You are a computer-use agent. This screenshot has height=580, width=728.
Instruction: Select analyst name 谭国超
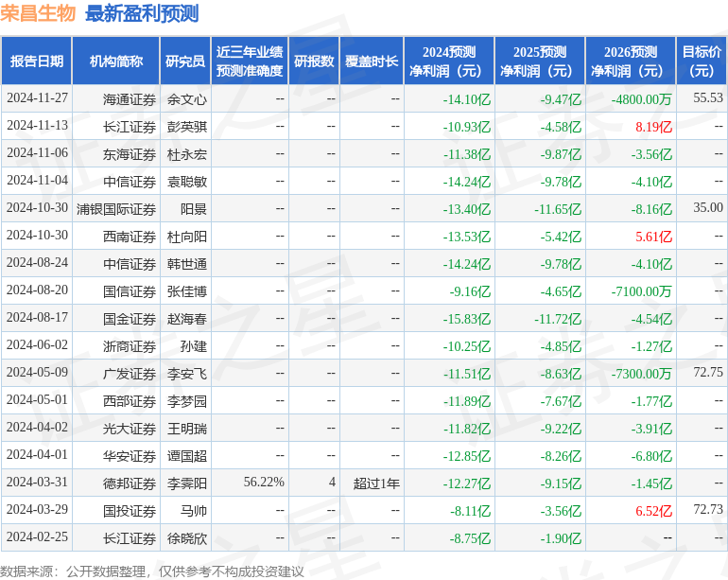pos(186,455)
